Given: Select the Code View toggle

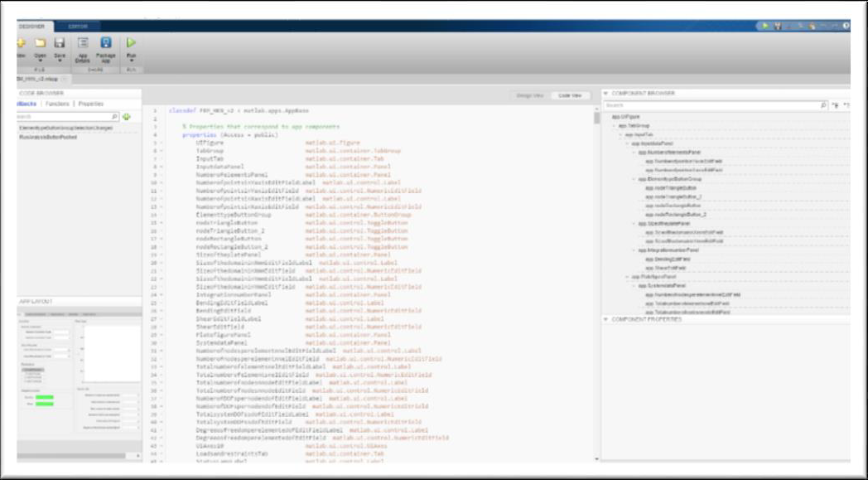Looking at the screenshot, I should (571, 95).
